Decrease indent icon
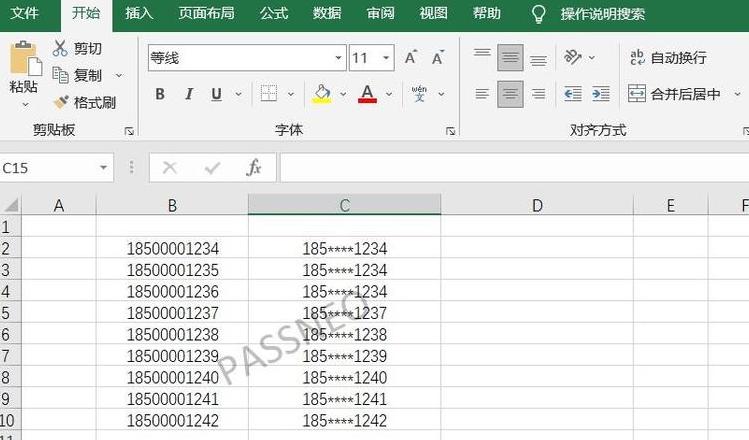This screenshot has width=749, height=440. coord(572,94)
